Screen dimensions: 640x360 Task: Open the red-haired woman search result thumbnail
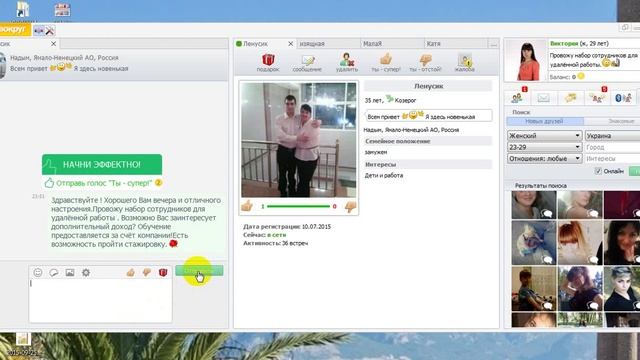[580, 243]
